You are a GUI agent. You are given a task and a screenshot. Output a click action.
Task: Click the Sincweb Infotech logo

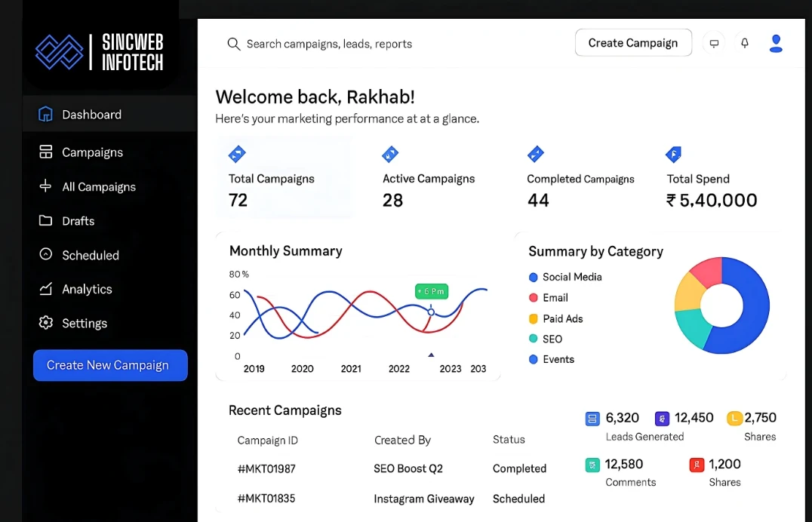[x=99, y=53]
